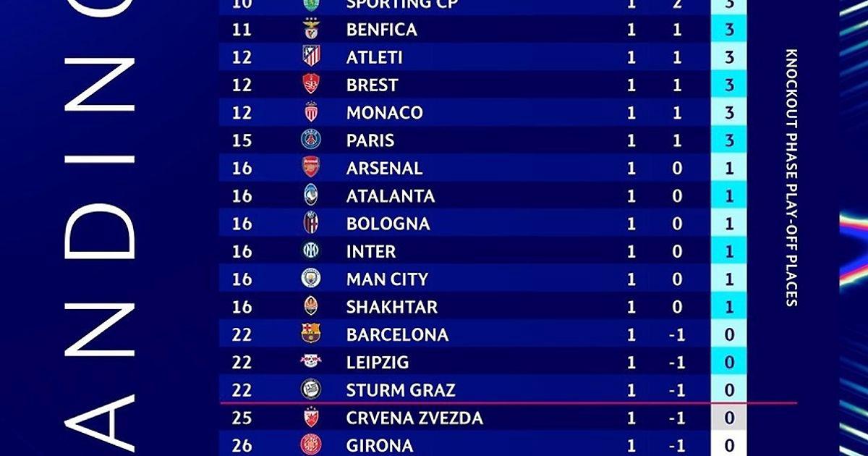This screenshot has height=456, width=868.
Task: Click the Benfica club crest
Action: (x=311, y=30)
